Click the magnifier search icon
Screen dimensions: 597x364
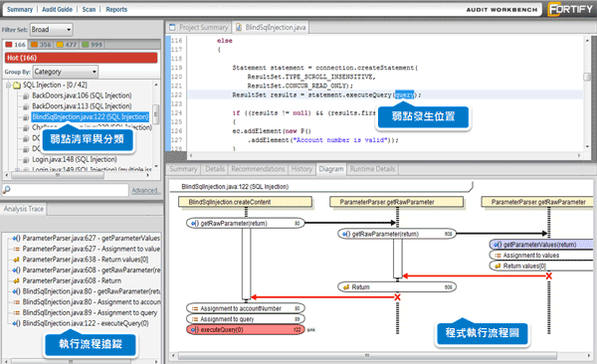(x=7, y=189)
